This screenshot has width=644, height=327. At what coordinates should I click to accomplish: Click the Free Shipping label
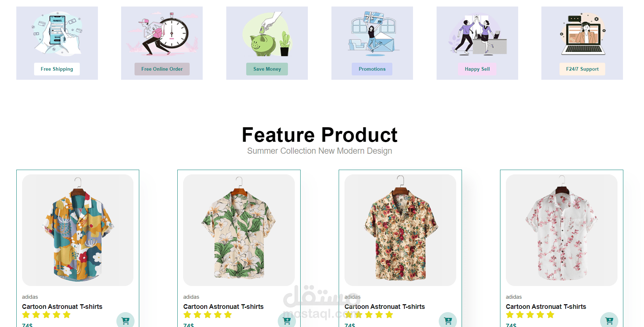point(57,69)
